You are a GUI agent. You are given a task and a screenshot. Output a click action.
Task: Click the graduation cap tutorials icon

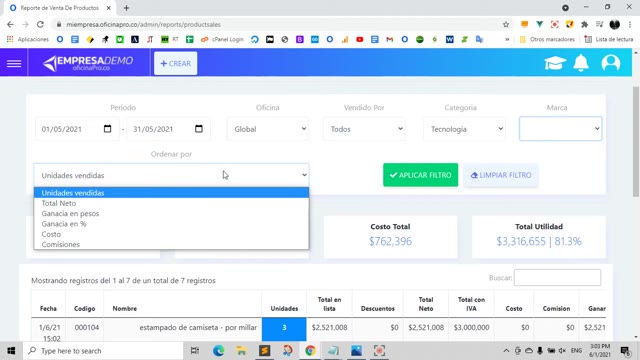point(555,63)
